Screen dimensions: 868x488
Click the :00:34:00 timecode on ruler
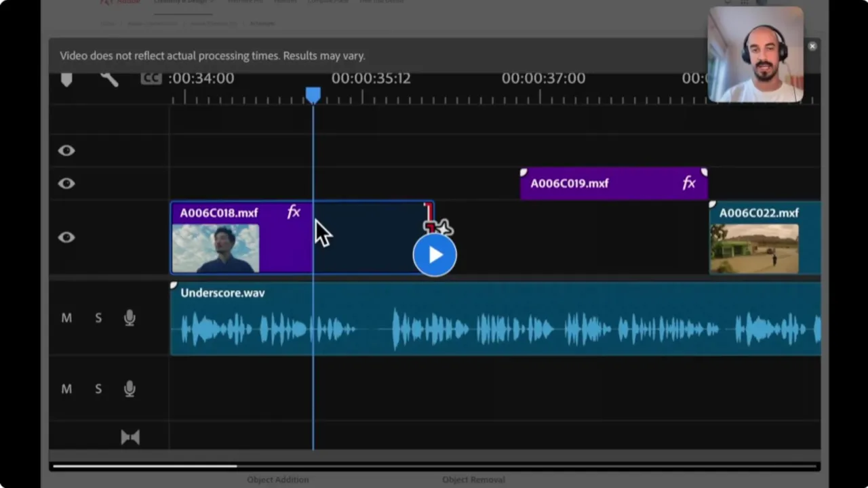tap(201, 79)
